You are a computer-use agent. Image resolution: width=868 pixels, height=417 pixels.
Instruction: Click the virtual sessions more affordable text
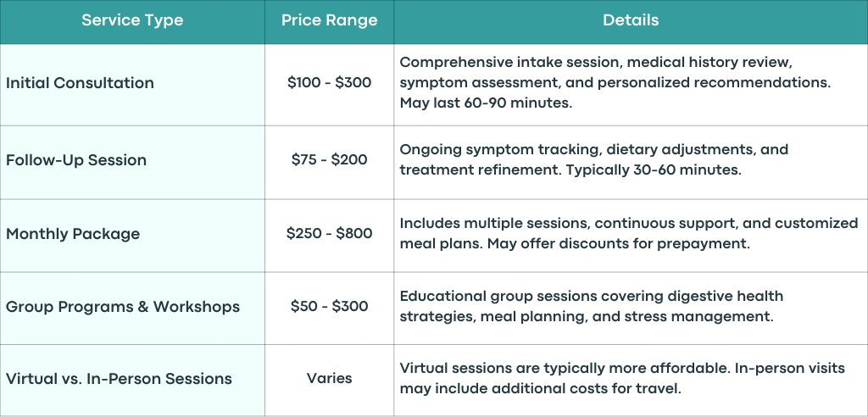coord(622,379)
